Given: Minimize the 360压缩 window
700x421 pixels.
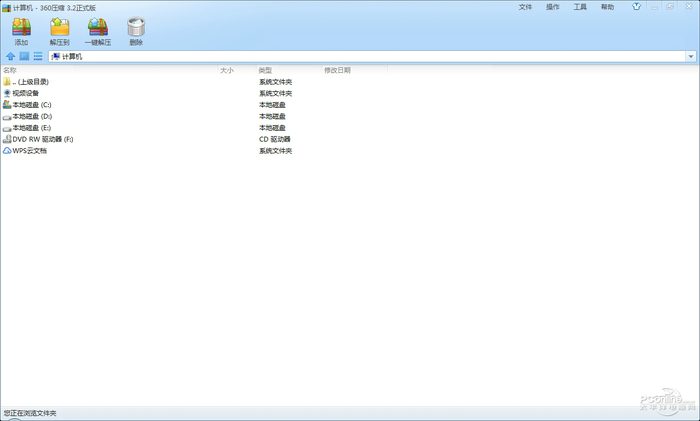Looking at the screenshot, I should [654, 7].
